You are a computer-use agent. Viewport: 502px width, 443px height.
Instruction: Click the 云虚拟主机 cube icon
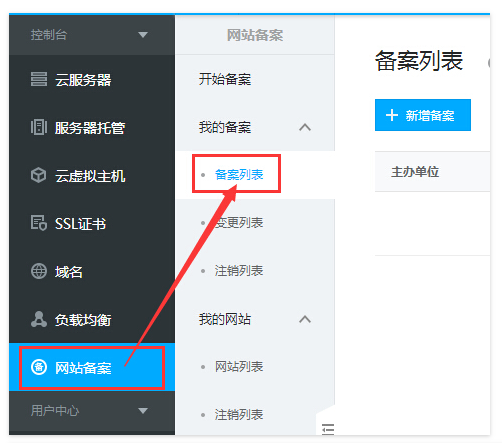click(39, 175)
